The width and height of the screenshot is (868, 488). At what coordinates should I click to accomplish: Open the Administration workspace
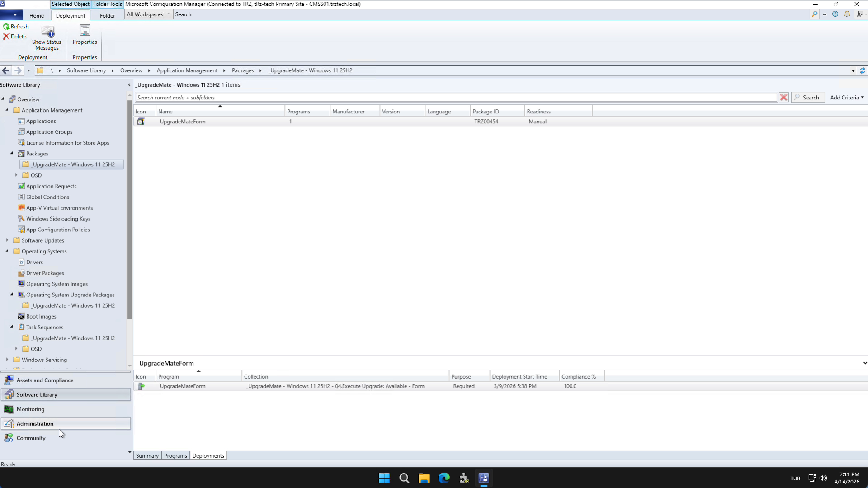tap(66, 424)
